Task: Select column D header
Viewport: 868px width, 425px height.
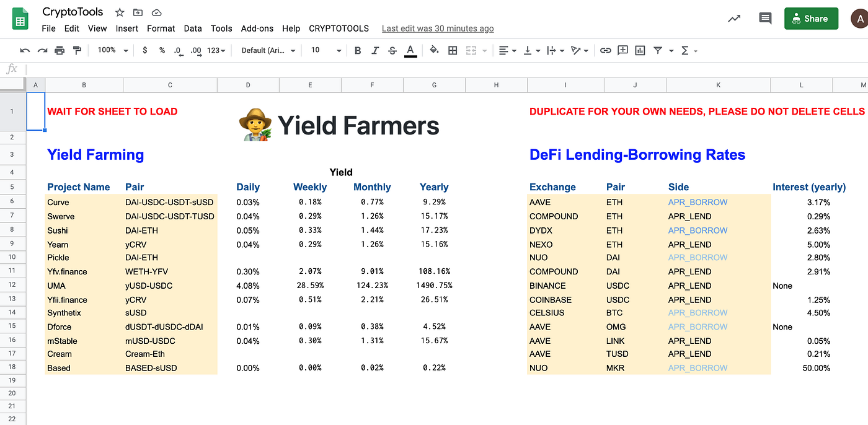Action: (x=248, y=85)
